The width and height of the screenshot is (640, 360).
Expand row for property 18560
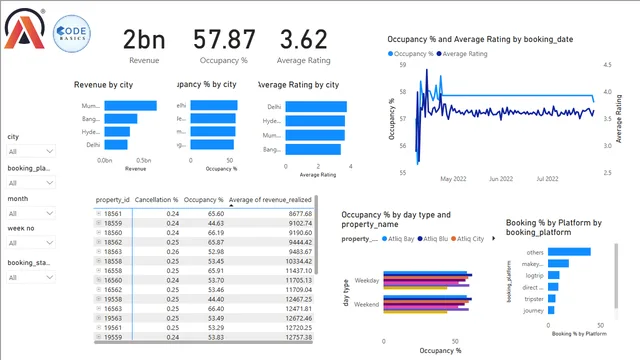coord(98,232)
